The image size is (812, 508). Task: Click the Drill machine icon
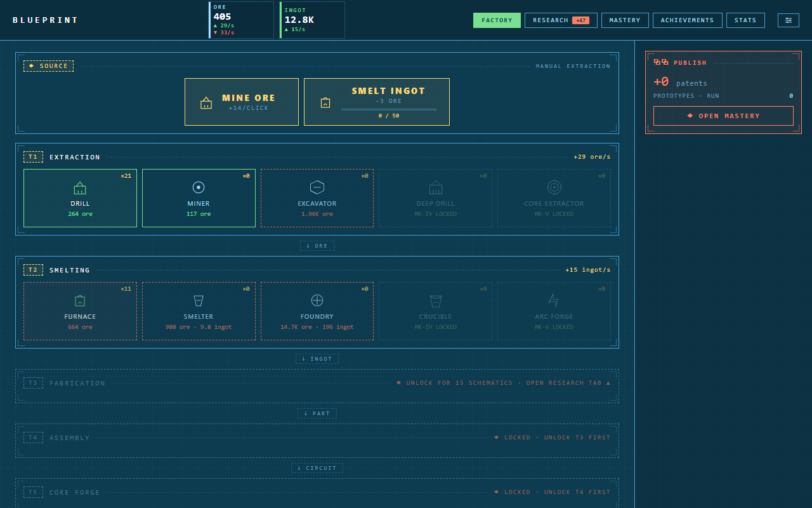click(80, 187)
